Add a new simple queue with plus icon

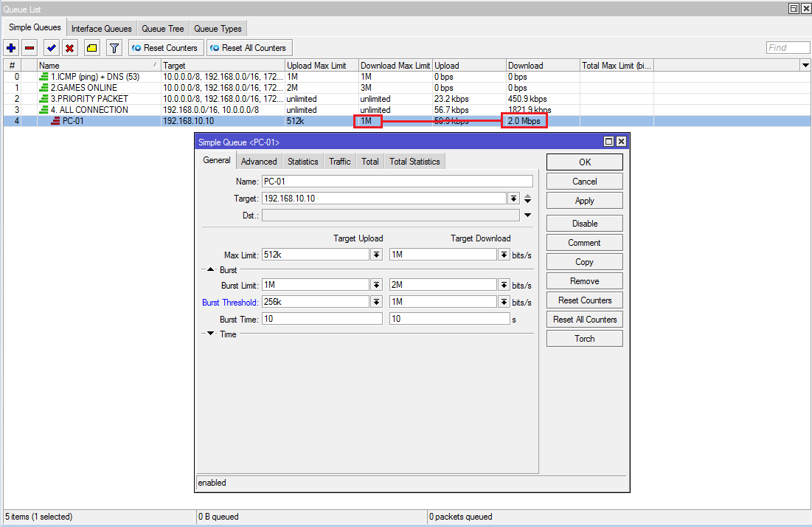click(10, 47)
